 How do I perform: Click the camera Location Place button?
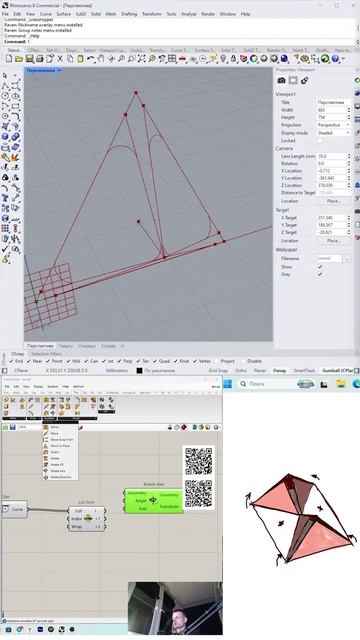click(x=333, y=201)
